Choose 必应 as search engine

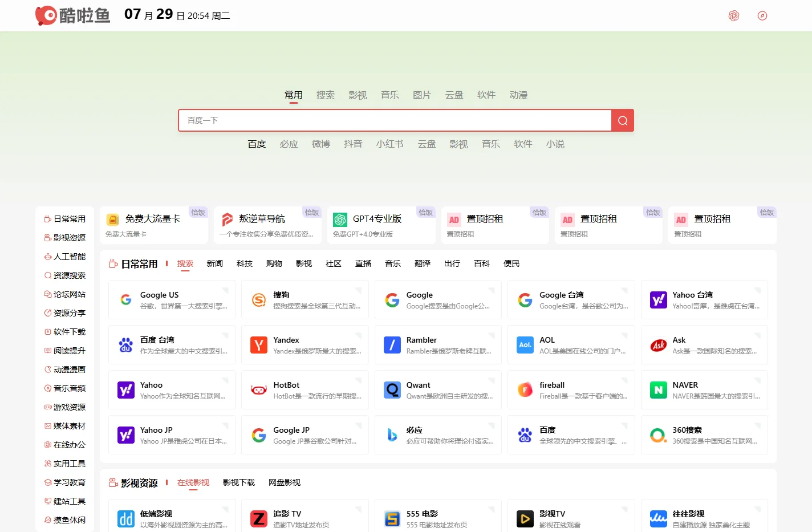[x=289, y=144]
